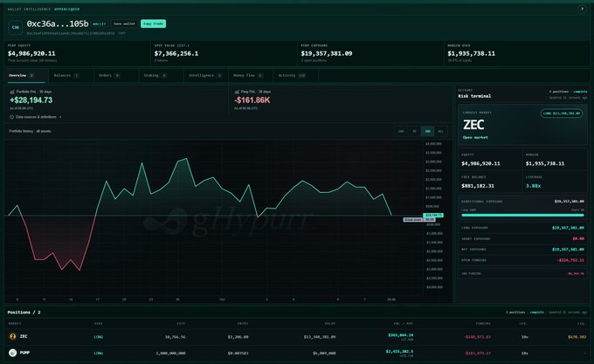Click the C36 wallet avatar icon
The image size is (594, 364).
(16, 27)
